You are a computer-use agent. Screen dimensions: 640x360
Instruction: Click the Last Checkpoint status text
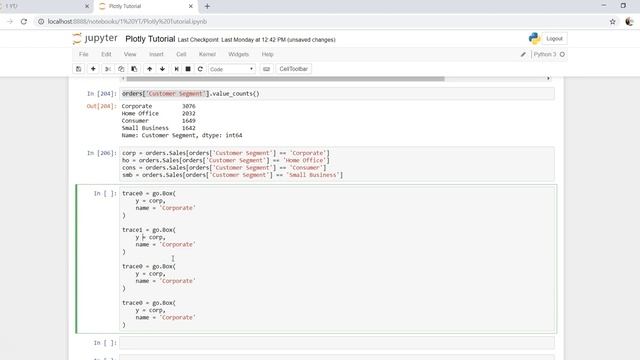pos(257,40)
